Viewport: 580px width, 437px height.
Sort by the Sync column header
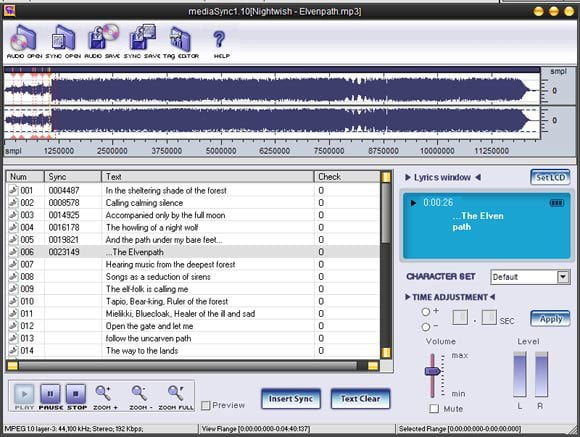pyautogui.click(x=72, y=177)
